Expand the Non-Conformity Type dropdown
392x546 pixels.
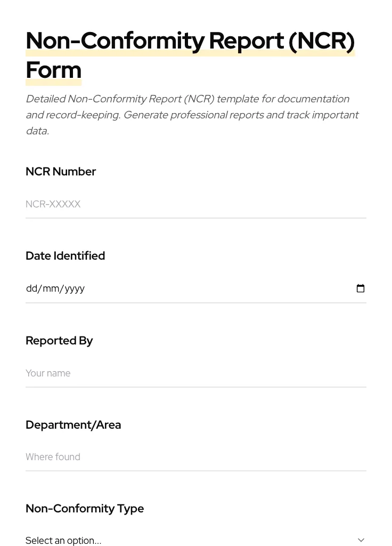196,540
